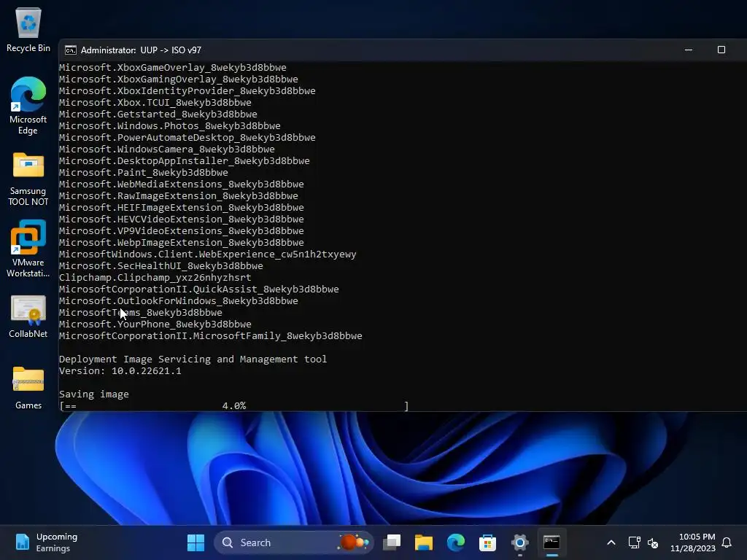
Task: Click the Deployment Image Servicing and Management tool line
Action: (x=193, y=359)
